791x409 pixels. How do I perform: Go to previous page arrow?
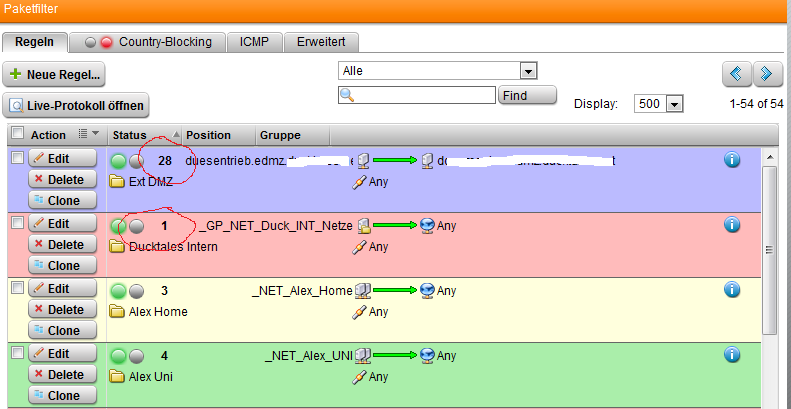tap(737, 73)
